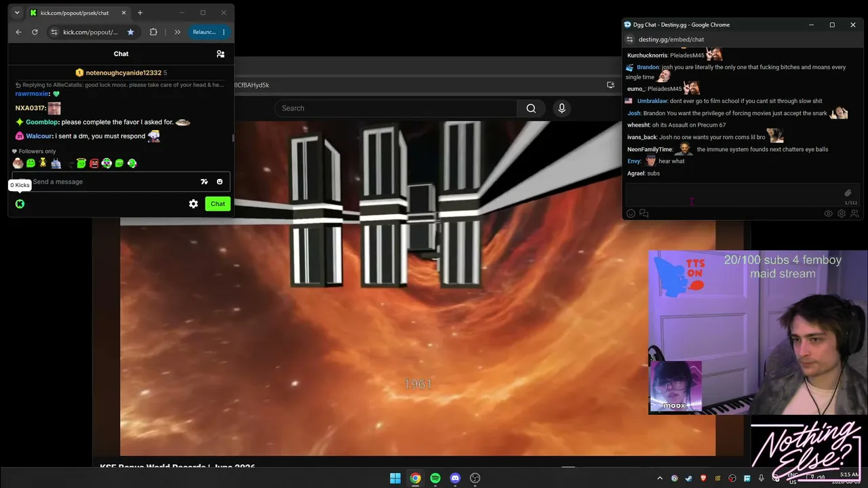Click the YouTube search magnifier button
Image resolution: width=868 pixels, height=488 pixels.
(x=531, y=108)
